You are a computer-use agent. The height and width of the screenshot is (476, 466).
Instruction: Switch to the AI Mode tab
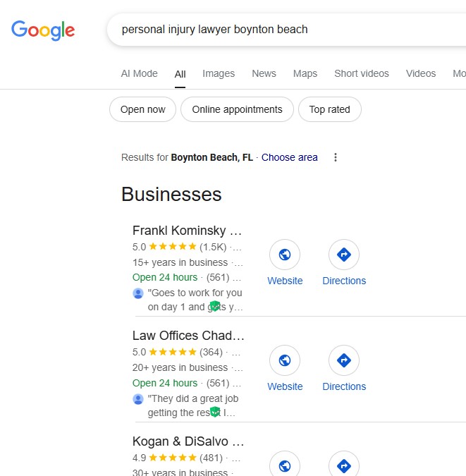[x=139, y=73]
